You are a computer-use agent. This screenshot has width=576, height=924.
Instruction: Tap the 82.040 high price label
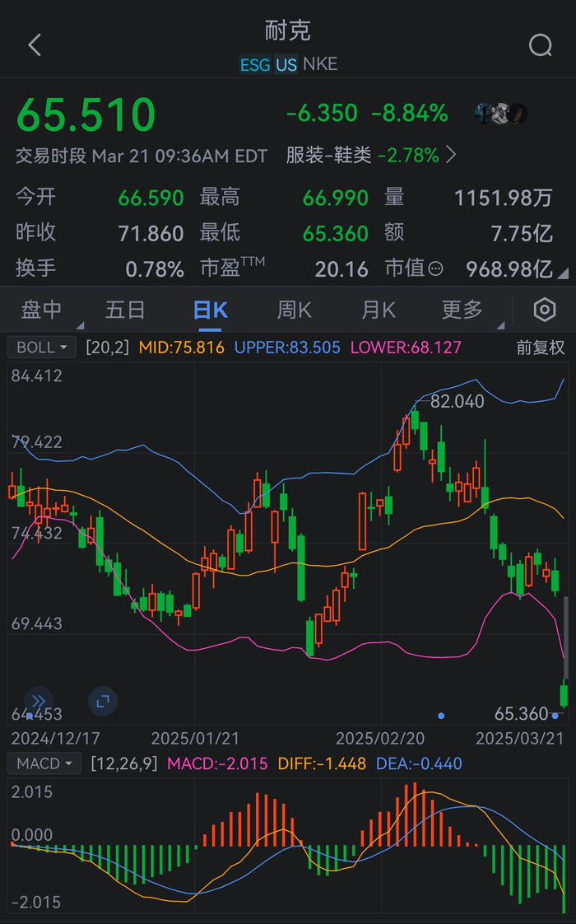(x=457, y=401)
